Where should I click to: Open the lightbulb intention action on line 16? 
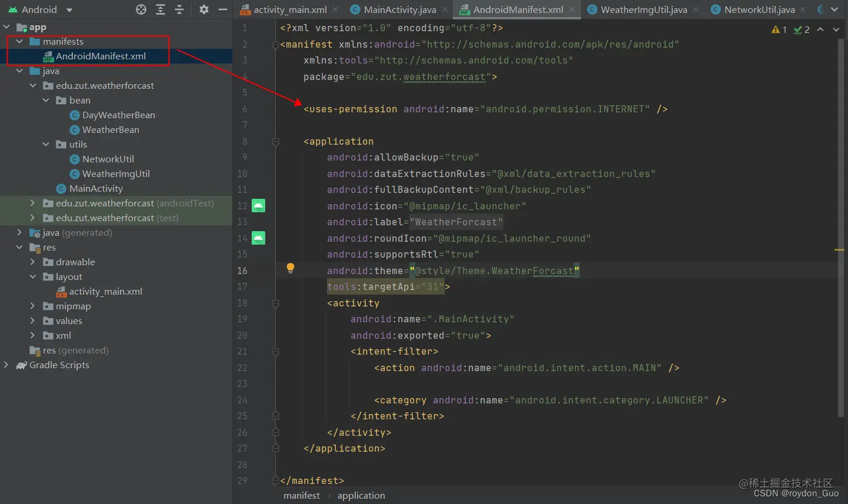point(290,268)
